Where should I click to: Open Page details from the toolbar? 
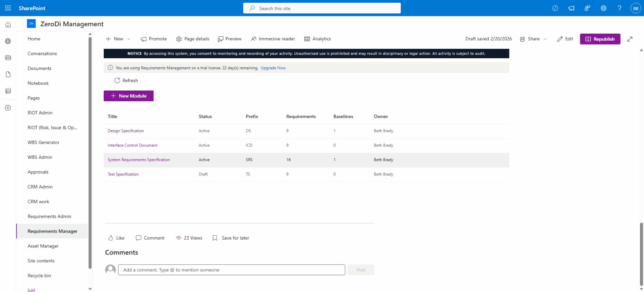[192, 39]
